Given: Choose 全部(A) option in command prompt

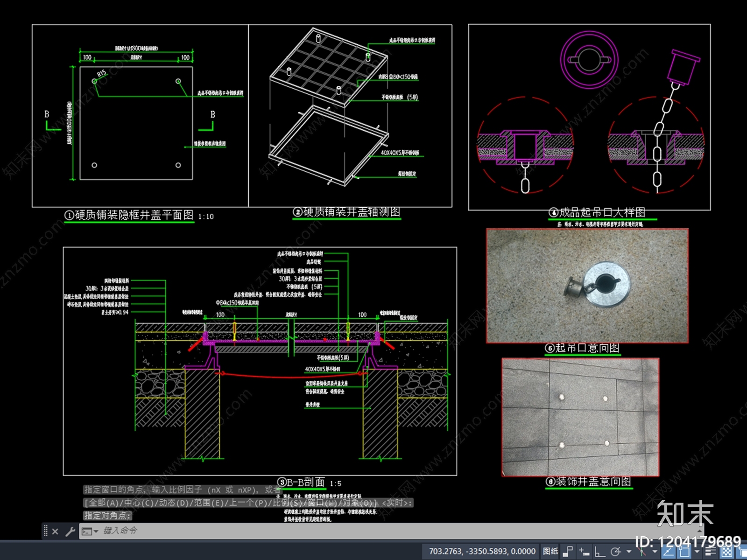Looking at the screenshot, I should [x=104, y=503].
